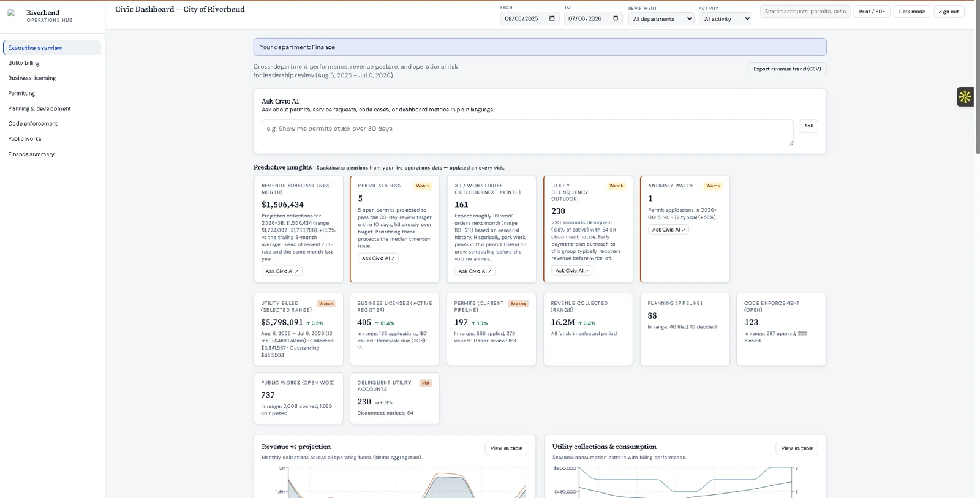The height and width of the screenshot is (498, 980).
Task: Click the Sign out button
Action: 949,12
